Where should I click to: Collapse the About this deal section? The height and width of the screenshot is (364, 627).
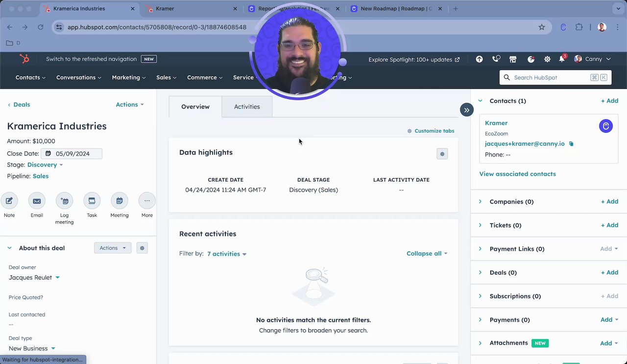pyautogui.click(x=9, y=248)
